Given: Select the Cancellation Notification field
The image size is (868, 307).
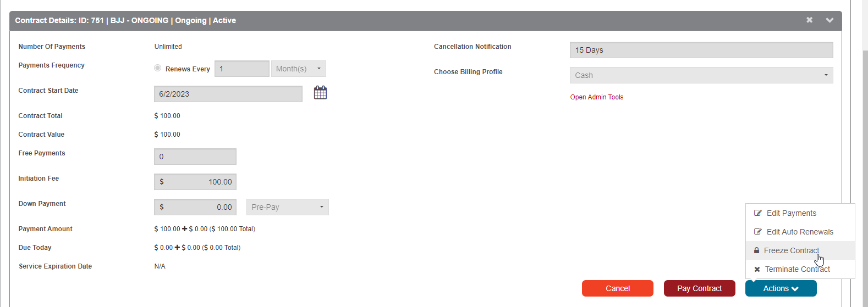Looking at the screenshot, I should click(701, 50).
